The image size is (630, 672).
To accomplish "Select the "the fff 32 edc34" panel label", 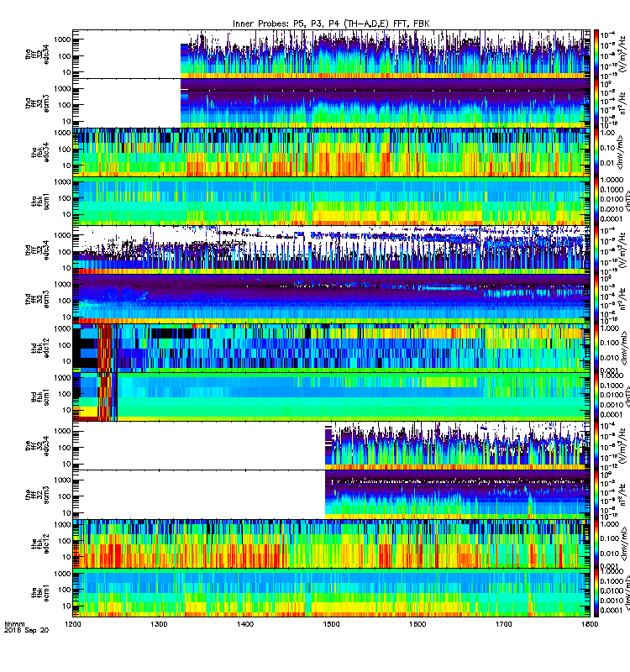I will [37, 446].
